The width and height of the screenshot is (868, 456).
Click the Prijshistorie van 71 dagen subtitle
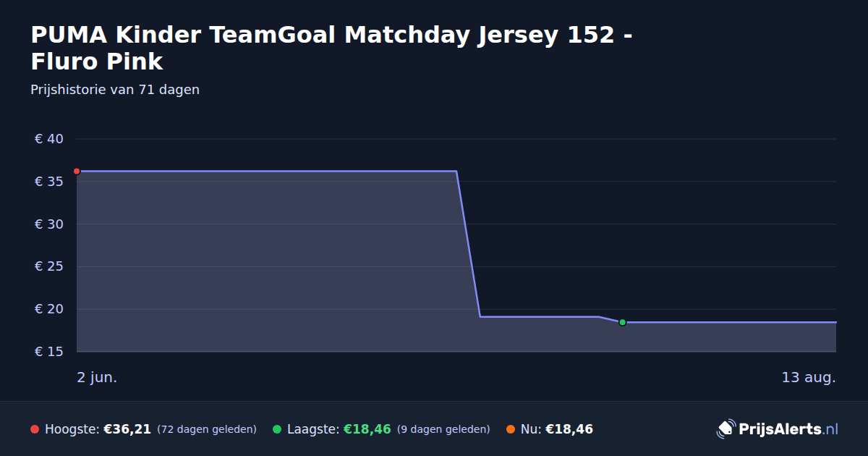(115, 90)
